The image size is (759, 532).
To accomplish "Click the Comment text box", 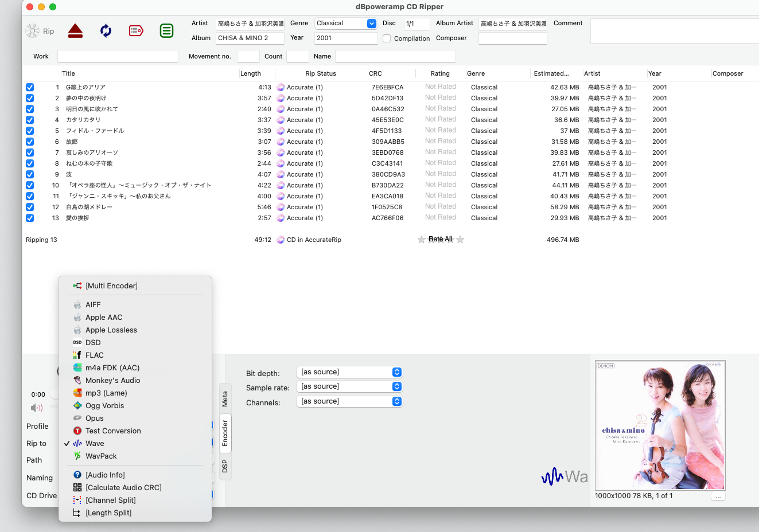I will 675,31.
